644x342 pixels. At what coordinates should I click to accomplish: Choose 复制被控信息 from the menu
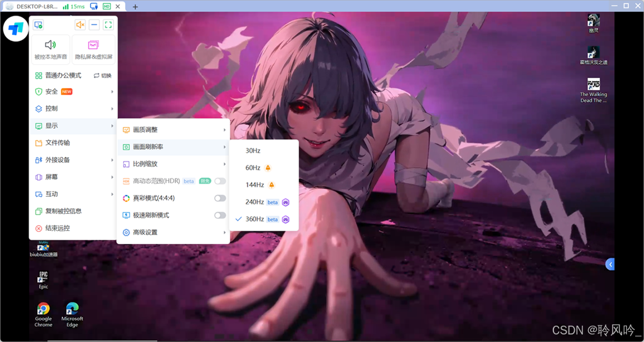[74, 211]
